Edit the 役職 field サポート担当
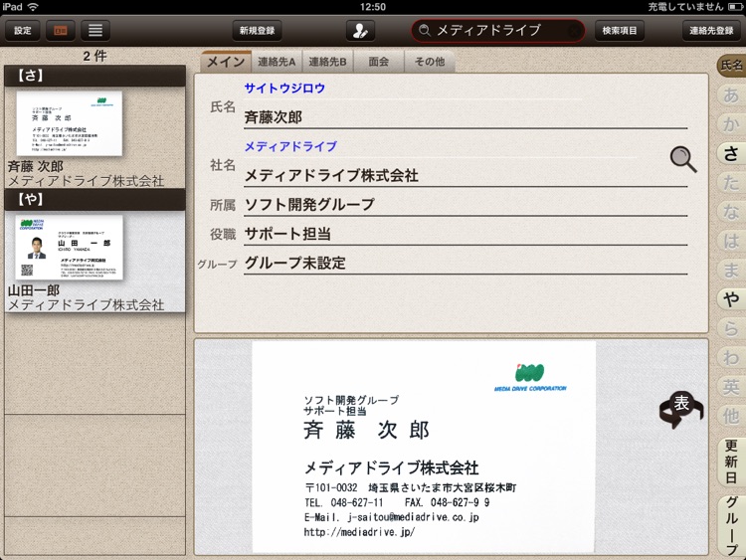 click(466, 234)
